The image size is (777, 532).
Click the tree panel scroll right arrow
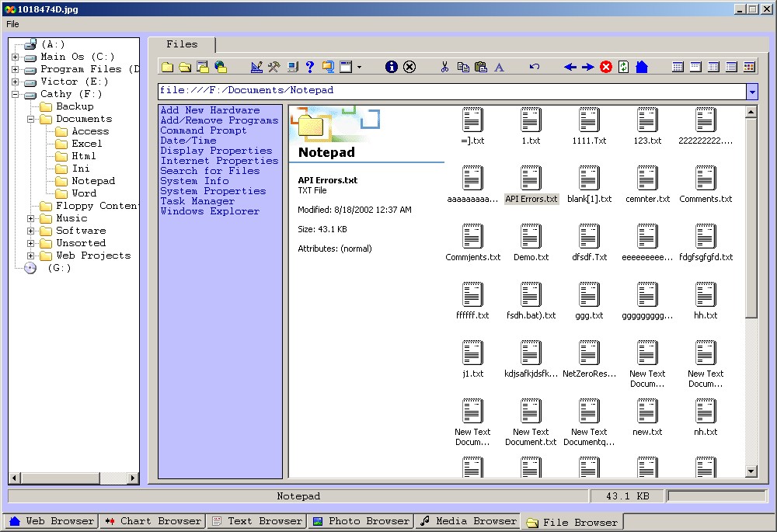[132, 478]
